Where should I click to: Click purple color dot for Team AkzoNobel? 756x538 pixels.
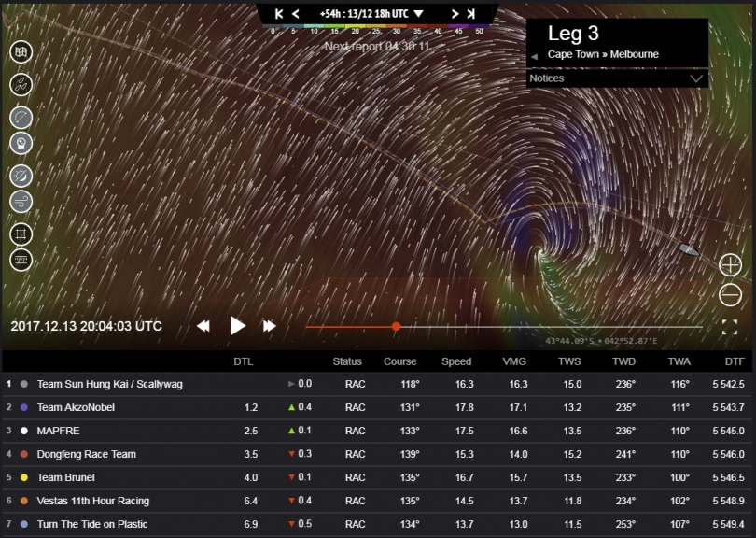(x=24, y=408)
